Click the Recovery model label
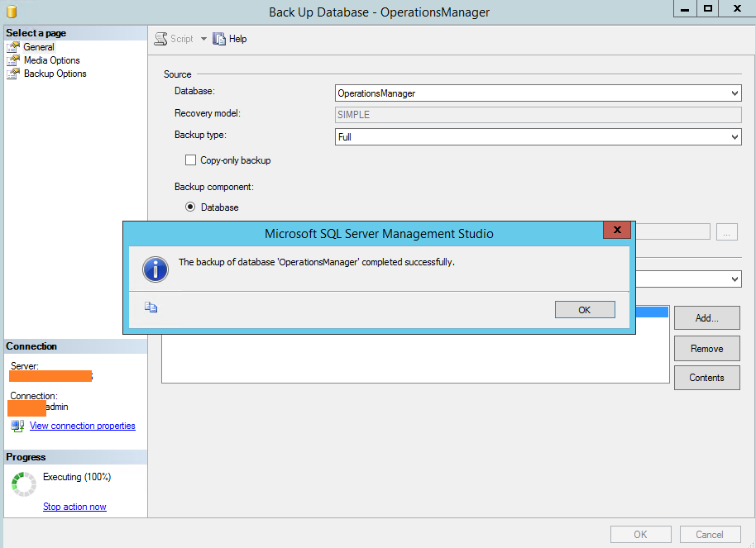The width and height of the screenshot is (756, 548). pyautogui.click(x=208, y=113)
